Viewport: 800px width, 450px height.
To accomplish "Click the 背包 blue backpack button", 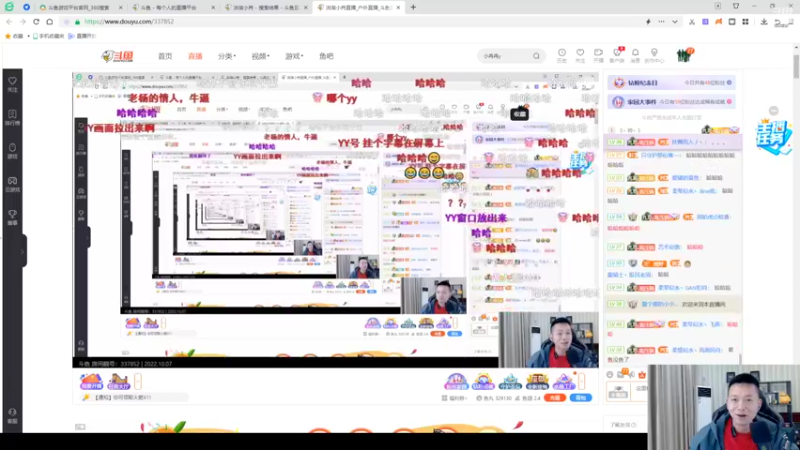I will coord(581,397).
